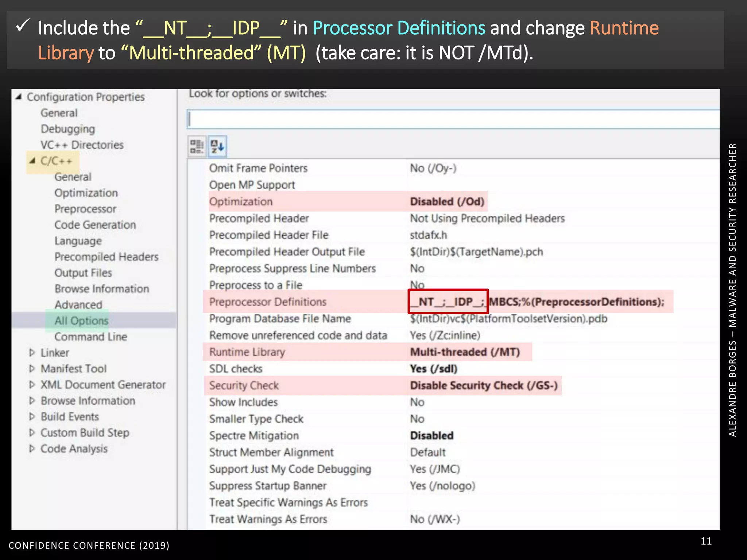
Task: Click Support Just My Code Debugging value Yes (/JMC)
Action: (x=435, y=469)
